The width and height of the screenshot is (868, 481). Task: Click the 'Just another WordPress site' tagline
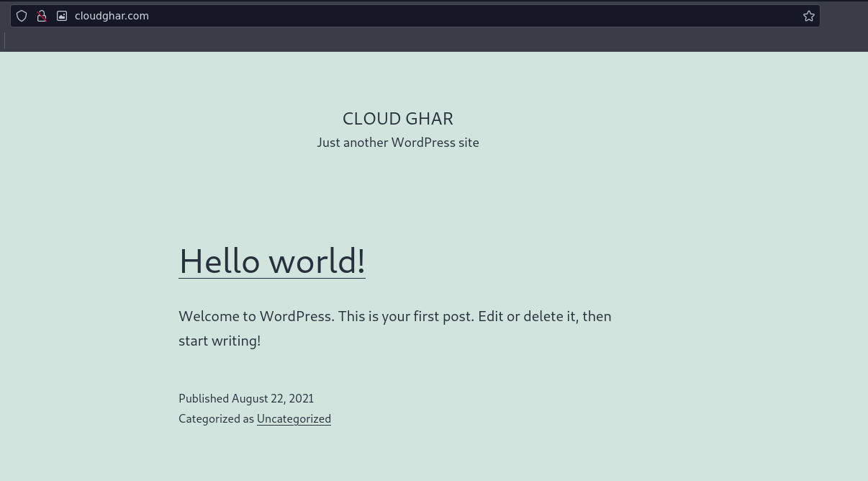click(x=398, y=143)
